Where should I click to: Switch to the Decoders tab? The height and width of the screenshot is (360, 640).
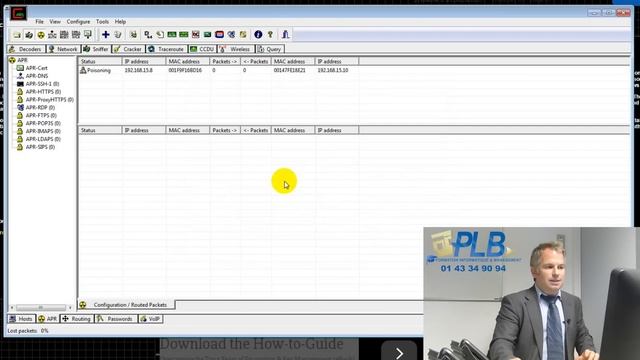(25, 49)
